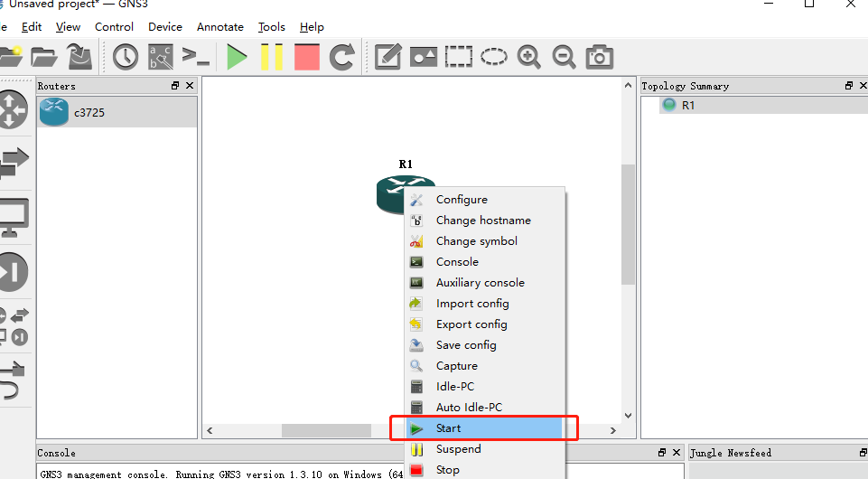Click canvas horizontal scrollbar left arrow
This screenshot has width=868, height=479.
[x=210, y=430]
